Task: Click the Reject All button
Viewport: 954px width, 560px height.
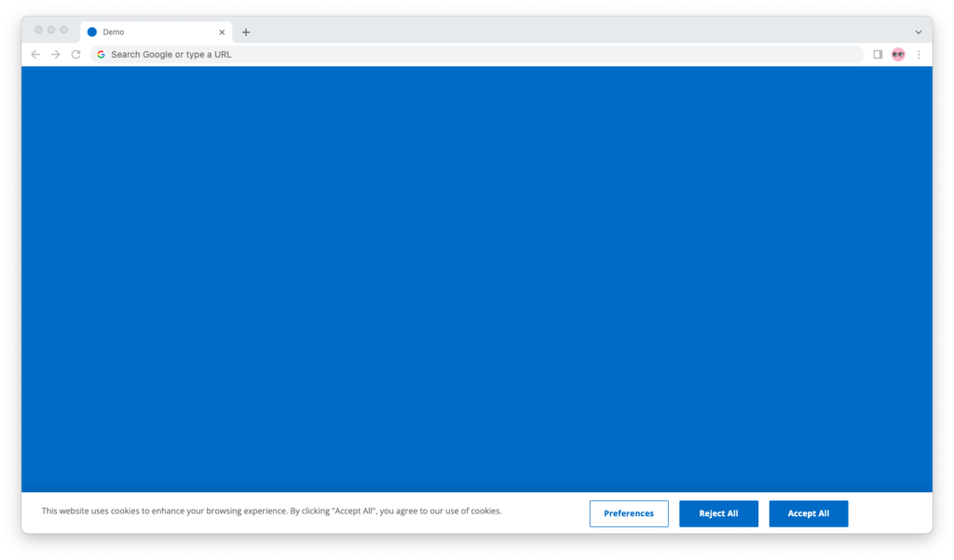Action: [718, 513]
